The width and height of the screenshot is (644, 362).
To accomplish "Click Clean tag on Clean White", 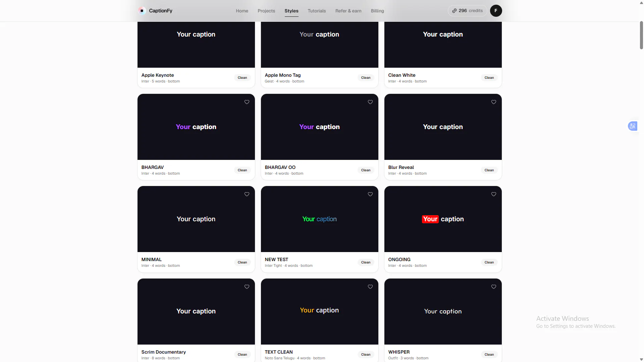I will tap(489, 78).
